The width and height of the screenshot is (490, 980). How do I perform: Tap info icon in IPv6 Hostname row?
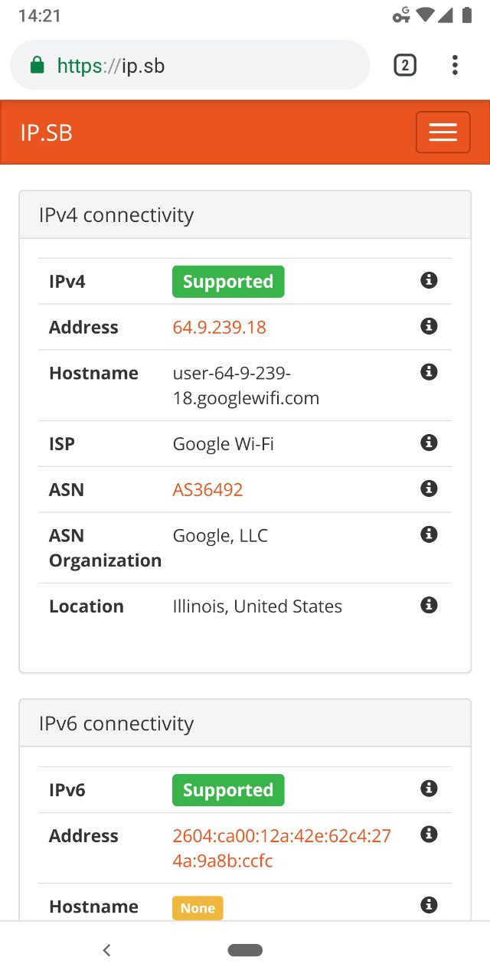(x=429, y=906)
